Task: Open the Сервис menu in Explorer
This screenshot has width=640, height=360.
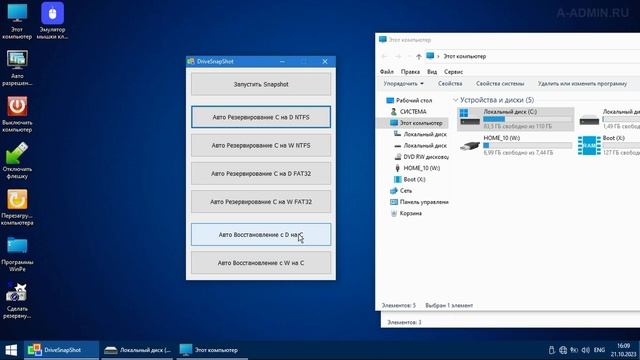Action: 453,72
